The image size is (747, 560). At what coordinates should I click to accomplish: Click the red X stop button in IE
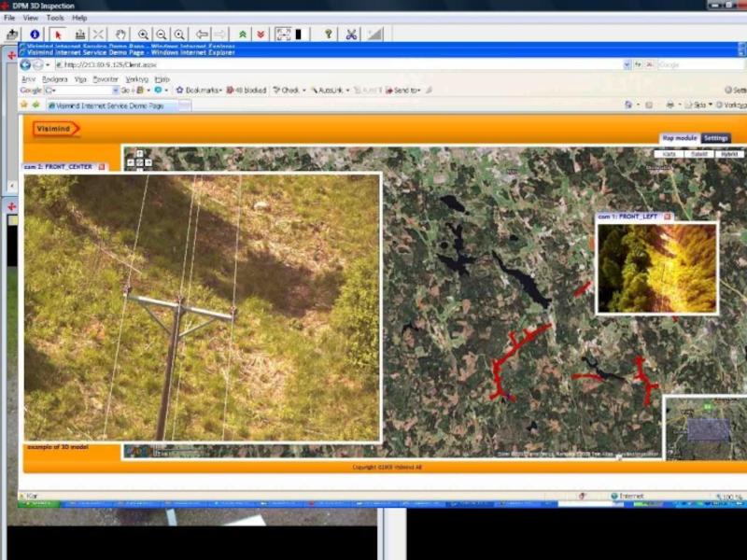click(649, 64)
